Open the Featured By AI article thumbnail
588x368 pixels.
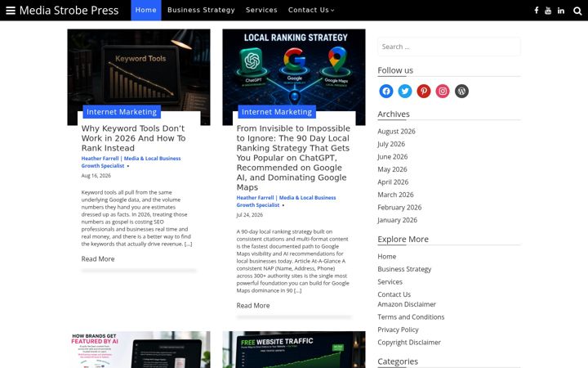pyautogui.click(x=139, y=350)
